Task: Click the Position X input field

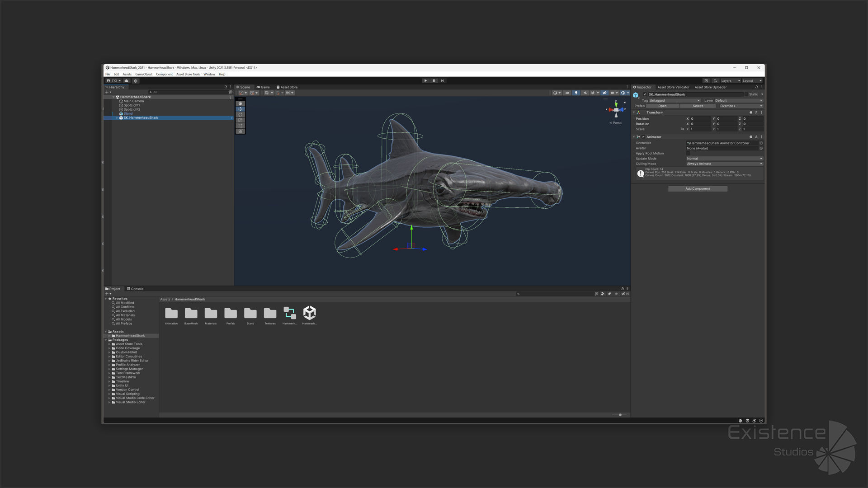Action: pyautogui.click(x=700, y=119)
